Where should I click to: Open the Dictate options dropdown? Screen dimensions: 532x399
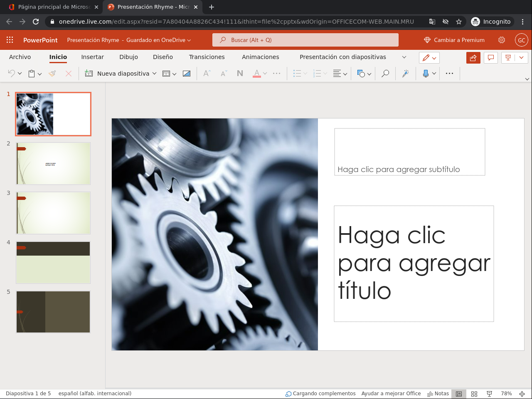click(x=434, y=74)
